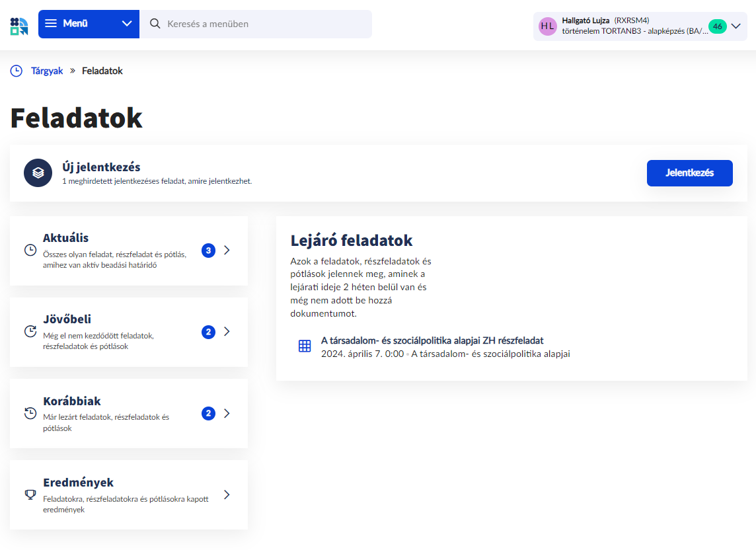Select the application logo top left
Viewport: 756px width, 550px height.
(x=19, y=26)
